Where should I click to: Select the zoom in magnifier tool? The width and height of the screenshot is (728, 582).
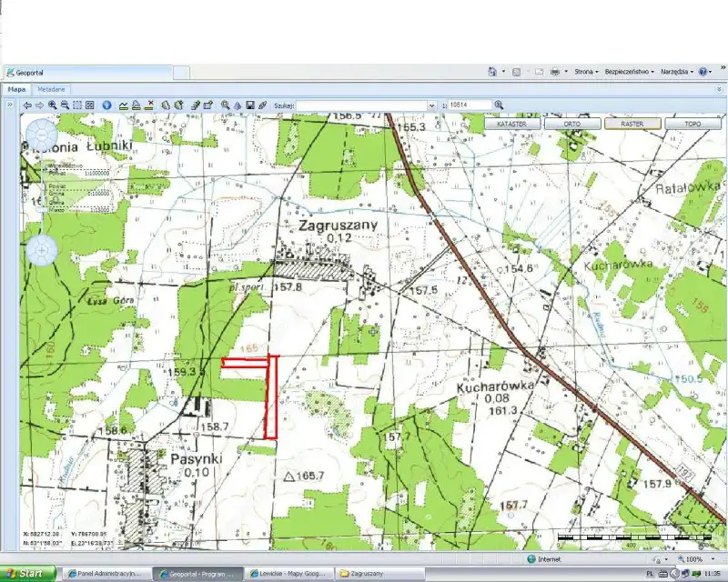pyautogui.click(x=53, y=105)
